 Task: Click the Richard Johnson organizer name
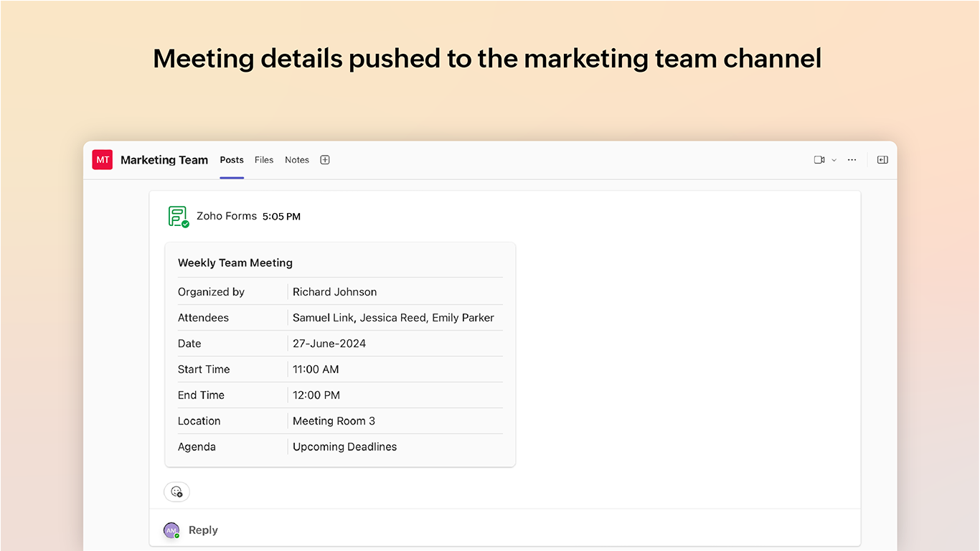(334, 292)
